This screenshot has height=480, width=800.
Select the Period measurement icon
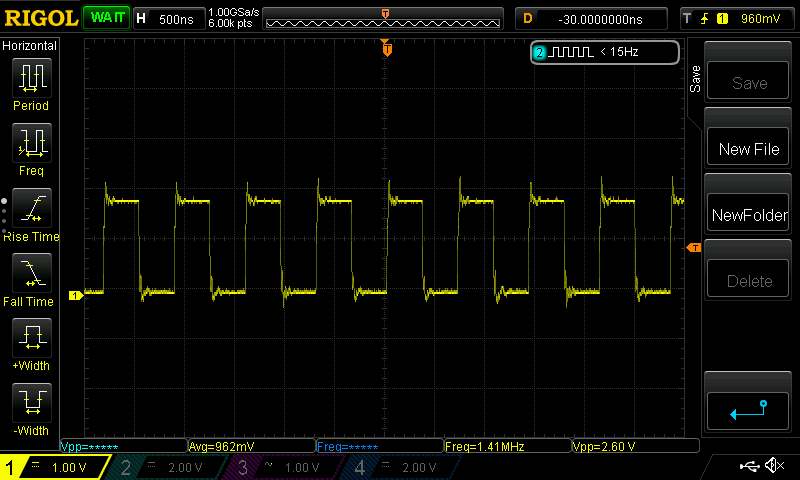point(32,78)
